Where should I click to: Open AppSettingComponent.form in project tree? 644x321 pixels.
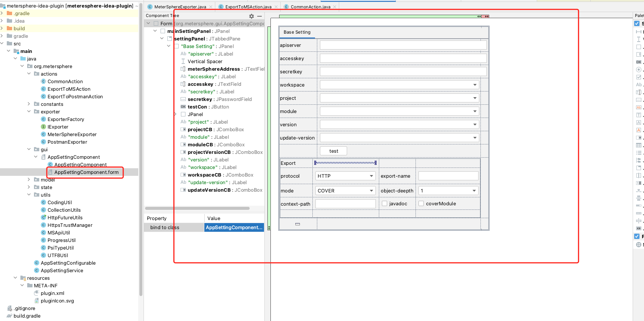pos(86,172)
